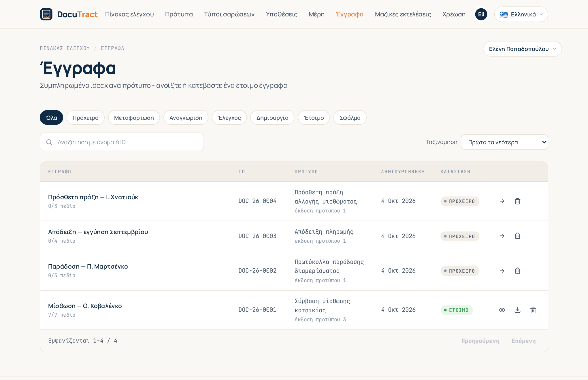Screen dimensions: 588x380
Task: Open the Μέρη nav item
Action: point(316,14)
